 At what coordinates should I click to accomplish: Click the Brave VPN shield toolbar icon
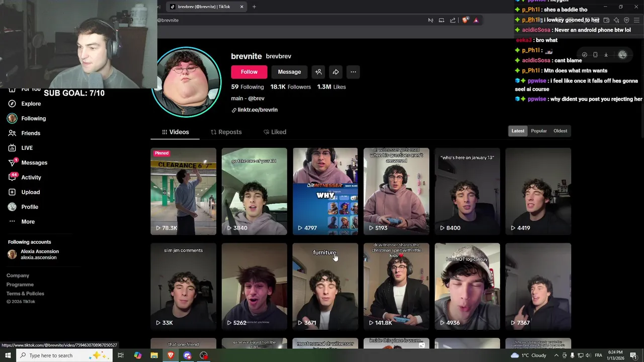pyautogui.click(x=626, y=20)
